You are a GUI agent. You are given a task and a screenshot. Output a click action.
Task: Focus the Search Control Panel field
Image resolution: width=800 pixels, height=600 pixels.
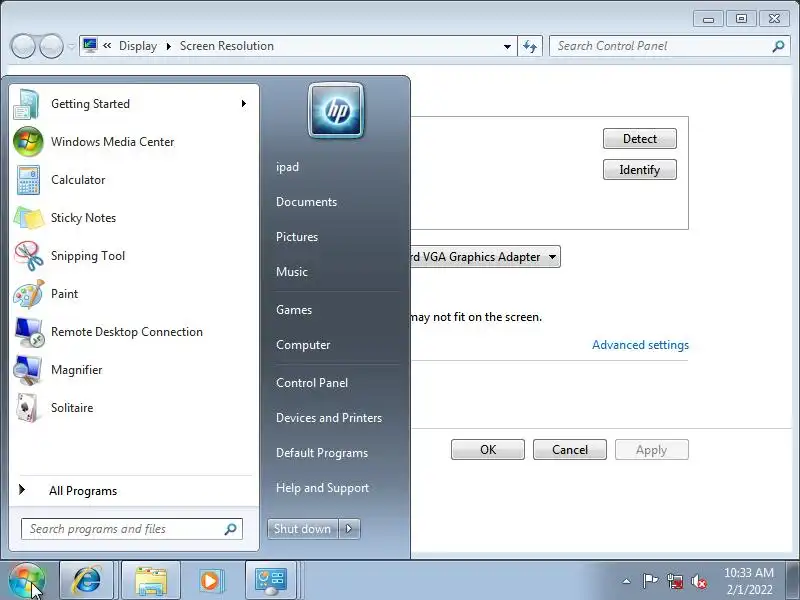(x=669, y=46)
